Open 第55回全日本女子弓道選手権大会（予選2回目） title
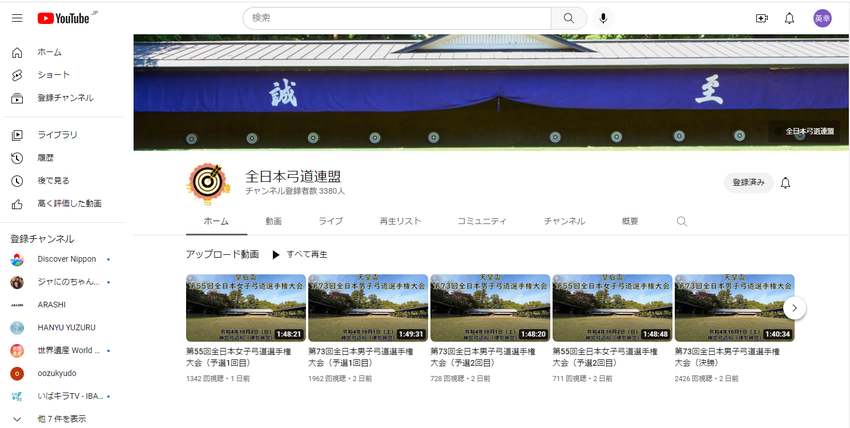The width and height of the screenshot is (850, 428). click(606, 357)
